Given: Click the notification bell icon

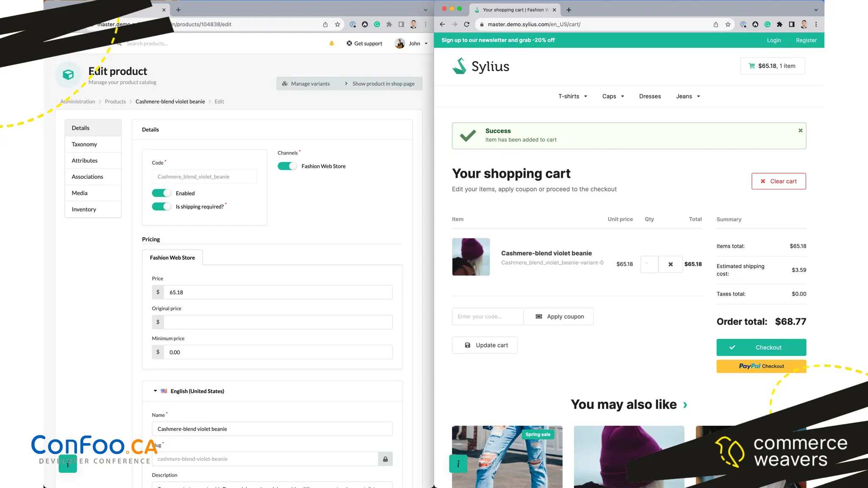Looking at the screenshot, I should [331, 43].
